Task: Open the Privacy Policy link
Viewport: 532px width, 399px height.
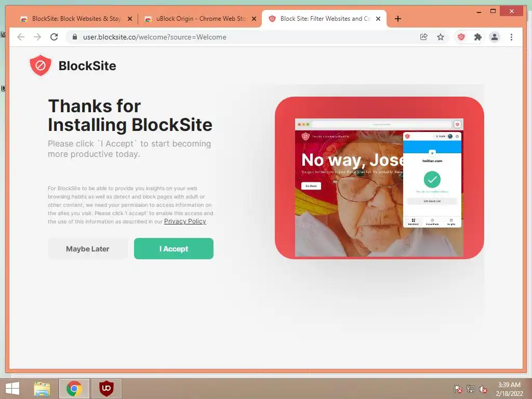Action: (185, 221)
